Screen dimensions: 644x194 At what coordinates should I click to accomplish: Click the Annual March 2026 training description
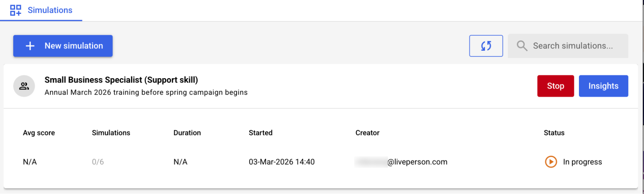[x=146, y=92]
